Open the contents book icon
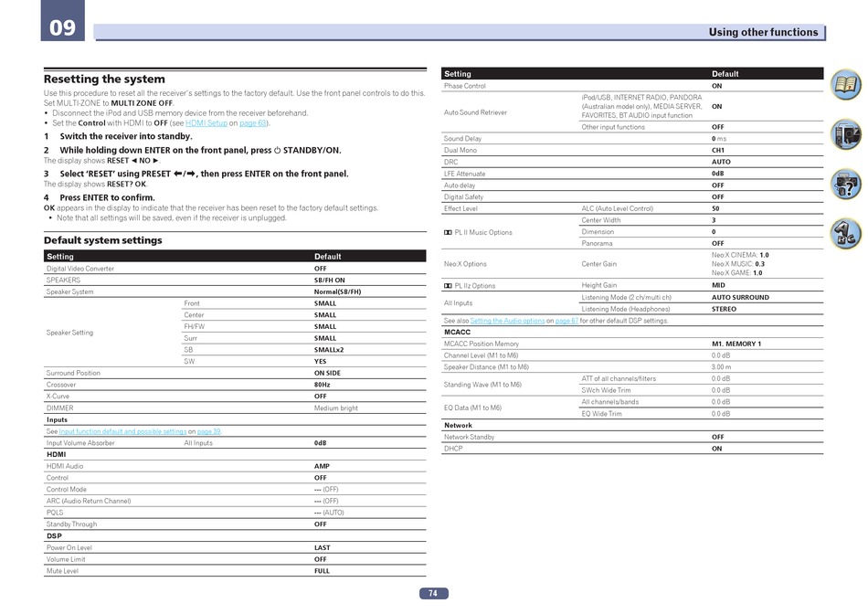The width and height of the screenshot is (868, 614). coord(846,85)
